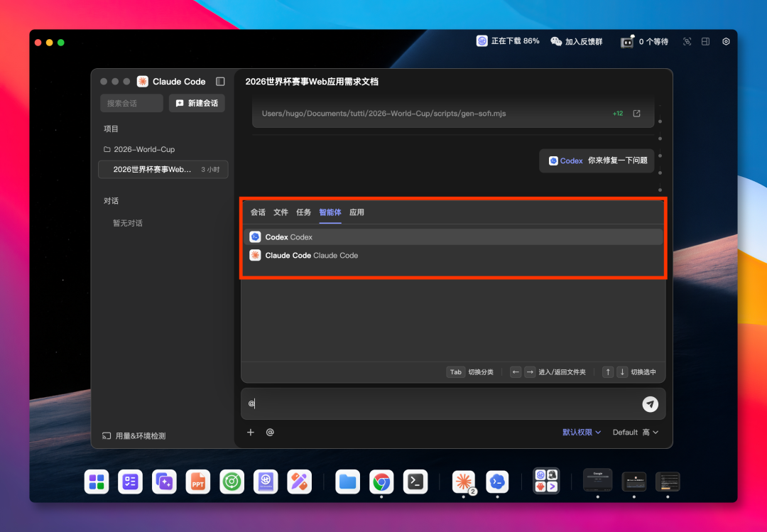Click the screenshot capture icon in top bar

tap(687, 42)
